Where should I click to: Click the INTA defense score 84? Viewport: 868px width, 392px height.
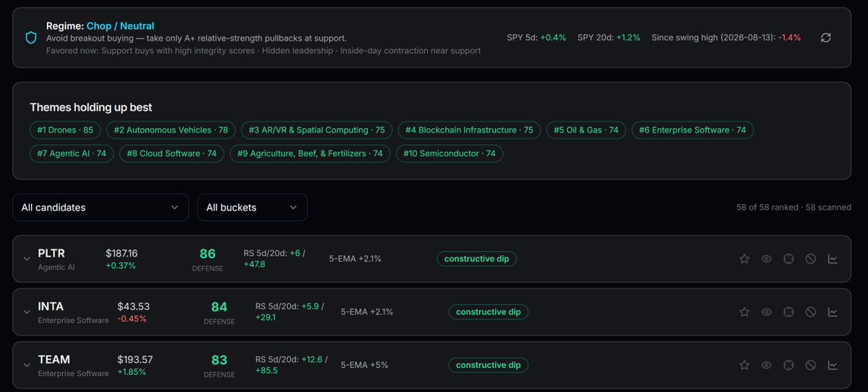219,307
